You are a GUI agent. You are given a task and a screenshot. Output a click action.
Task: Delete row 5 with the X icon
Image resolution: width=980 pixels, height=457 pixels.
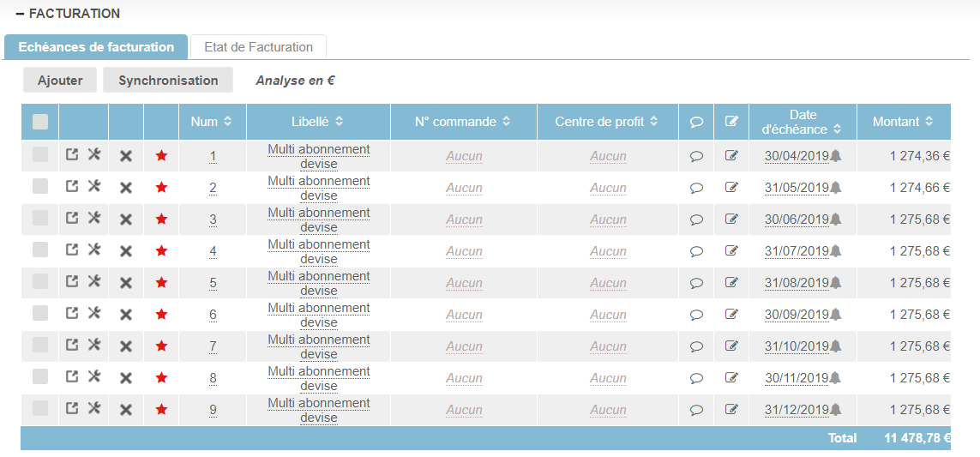(x=126, y=283)
